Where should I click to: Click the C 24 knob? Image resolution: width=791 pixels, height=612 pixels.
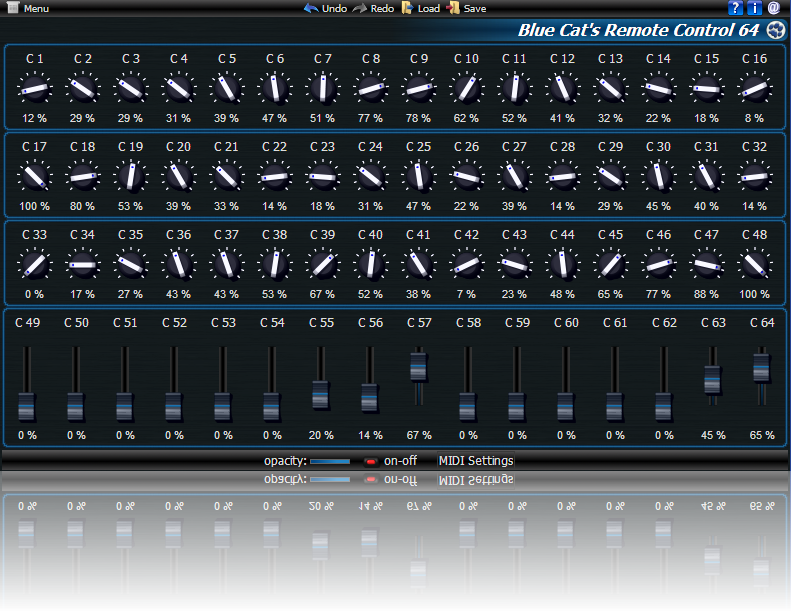pos(371,177)
